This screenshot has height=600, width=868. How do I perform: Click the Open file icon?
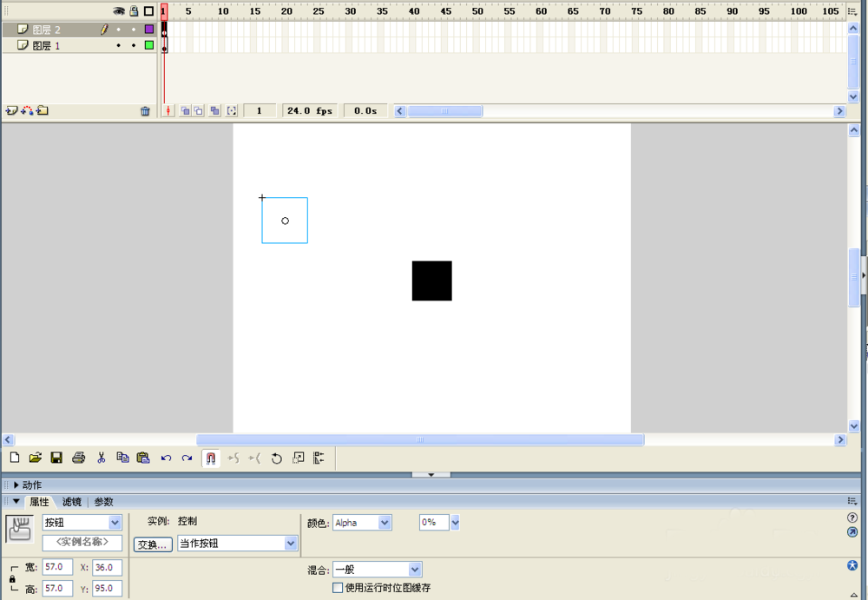click(36, 458)
